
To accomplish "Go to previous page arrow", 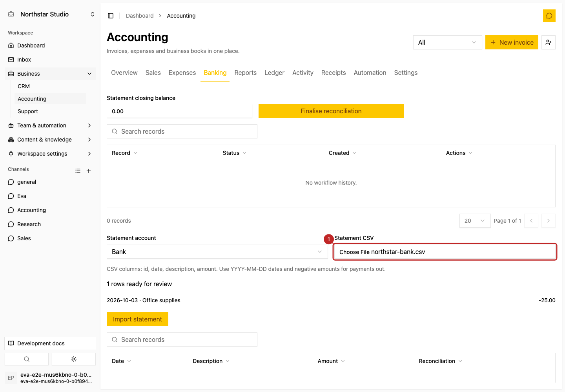I will (x=531, y=221).
